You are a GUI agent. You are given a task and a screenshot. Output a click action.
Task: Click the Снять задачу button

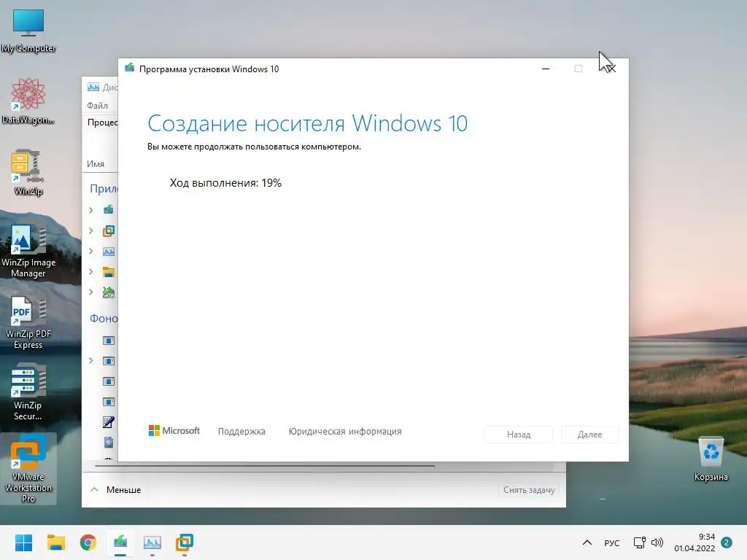(x=530, y=489)
